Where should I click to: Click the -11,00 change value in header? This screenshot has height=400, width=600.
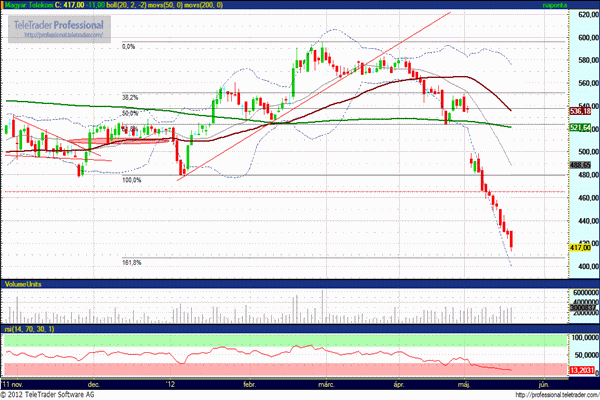point(96,5)
